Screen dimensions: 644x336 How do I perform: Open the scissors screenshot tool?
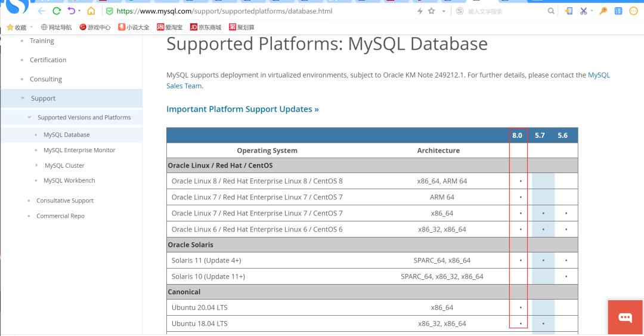coord(584,11)
